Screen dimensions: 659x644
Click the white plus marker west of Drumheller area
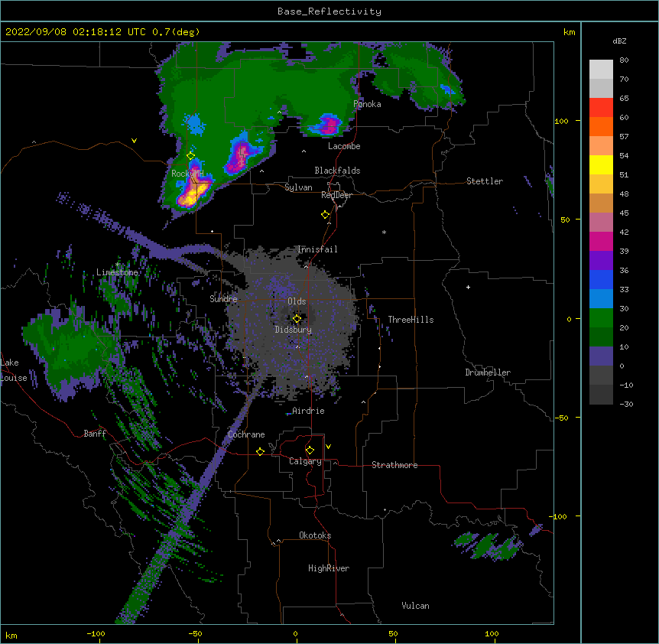468,287
